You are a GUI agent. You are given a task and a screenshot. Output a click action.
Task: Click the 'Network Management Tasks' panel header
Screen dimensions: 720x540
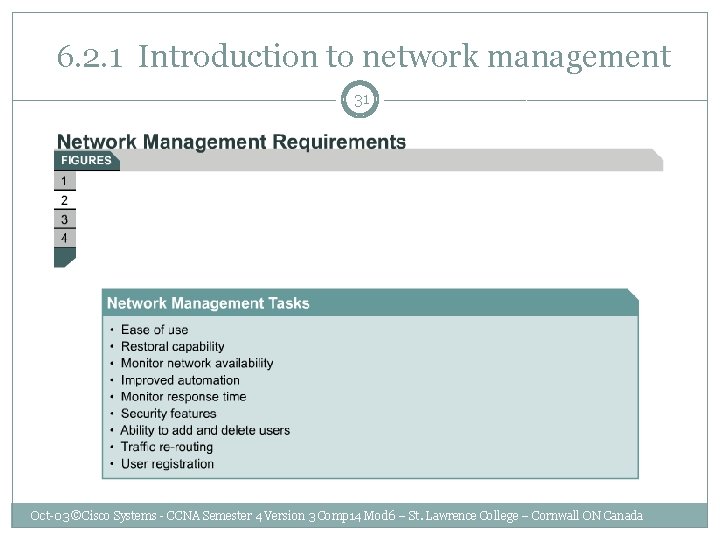click(x=370, y=303)
